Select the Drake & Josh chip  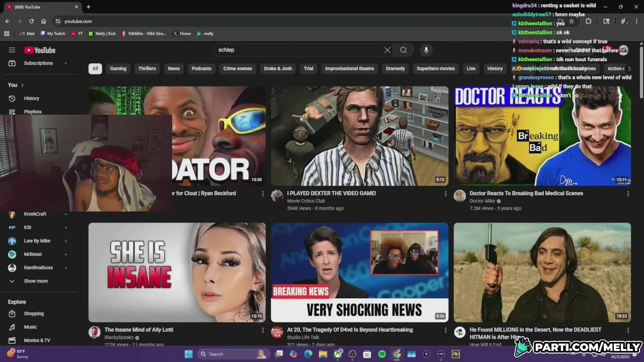click(x=278, y=68)
